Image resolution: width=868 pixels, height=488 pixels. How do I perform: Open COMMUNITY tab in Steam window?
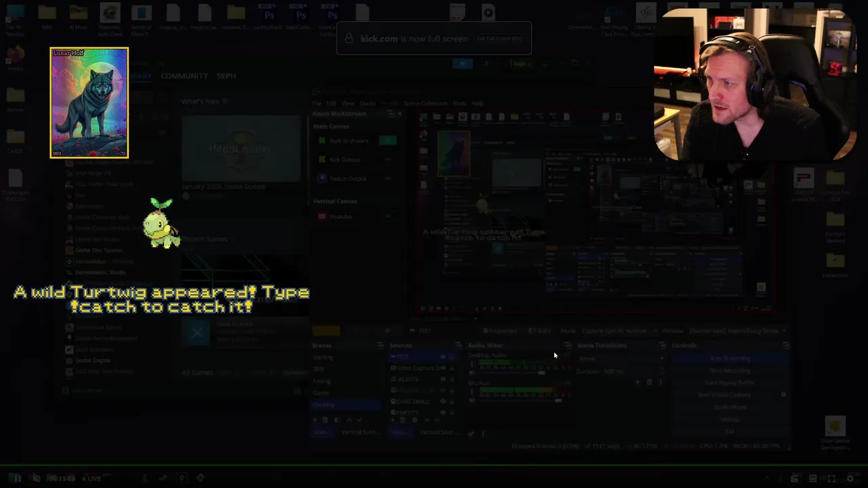pos(184,76)
